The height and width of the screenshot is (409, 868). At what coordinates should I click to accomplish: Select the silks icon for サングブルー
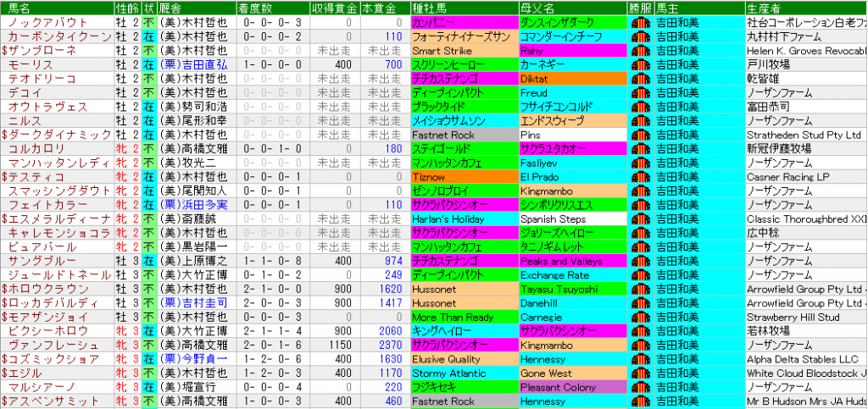tap(641, 261)
